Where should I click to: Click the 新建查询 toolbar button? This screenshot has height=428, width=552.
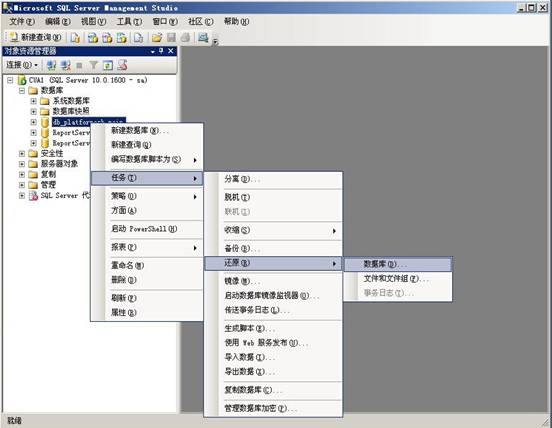35,37
